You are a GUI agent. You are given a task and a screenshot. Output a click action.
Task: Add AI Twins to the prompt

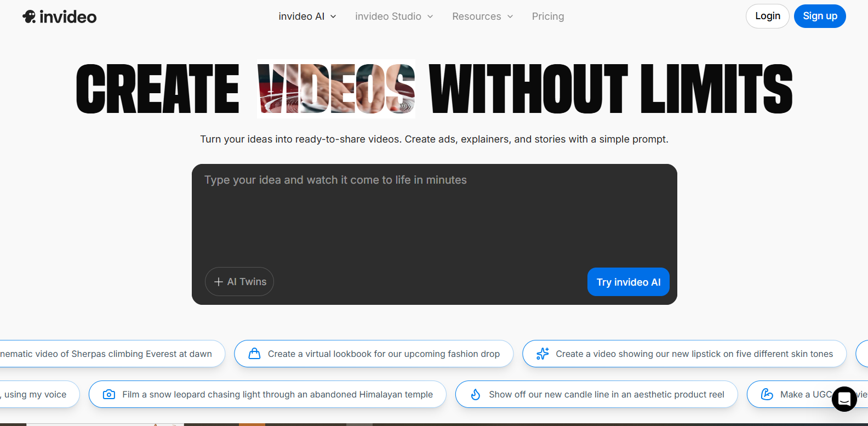239,282
